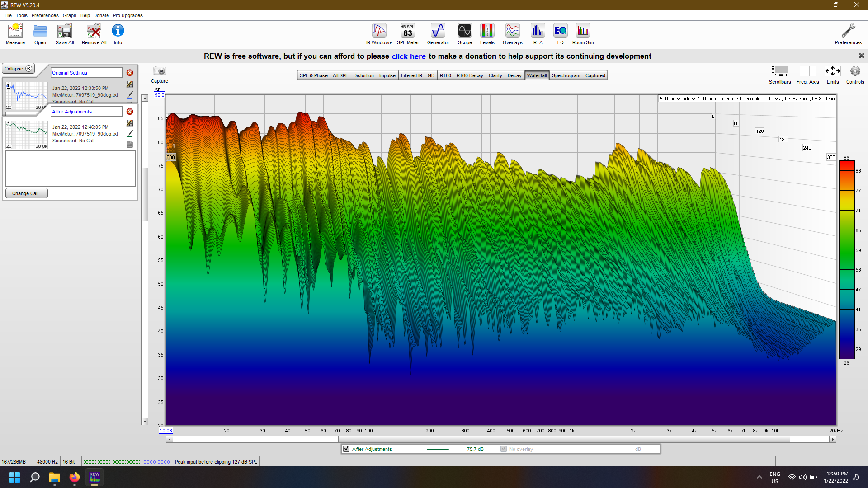Open the Info window
This screenshot has width=868, height=488.
(118, 34)
